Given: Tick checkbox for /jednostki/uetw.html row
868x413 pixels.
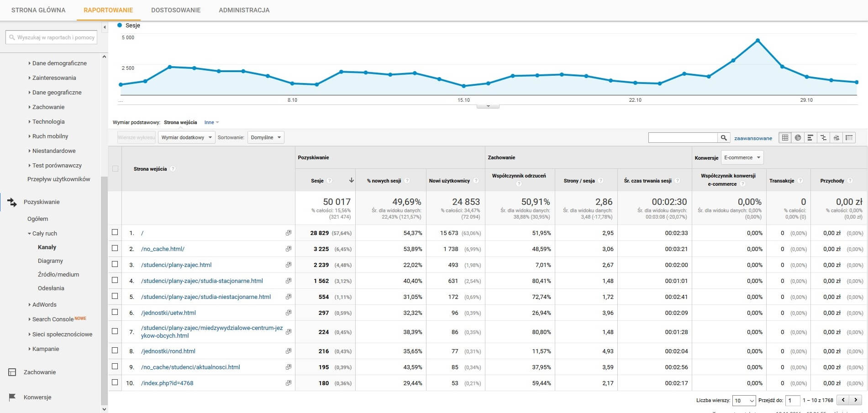Looking at the screenshot, I should tap(115, 312).
